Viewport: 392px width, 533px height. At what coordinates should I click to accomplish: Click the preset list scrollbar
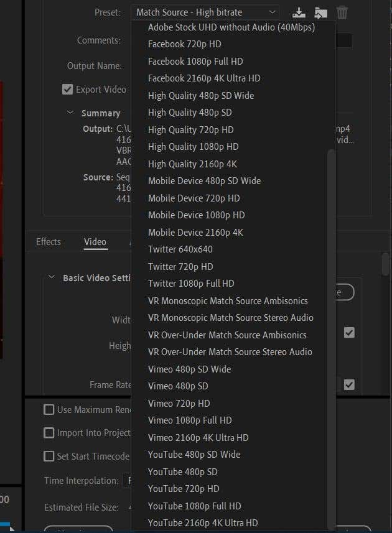331,311
